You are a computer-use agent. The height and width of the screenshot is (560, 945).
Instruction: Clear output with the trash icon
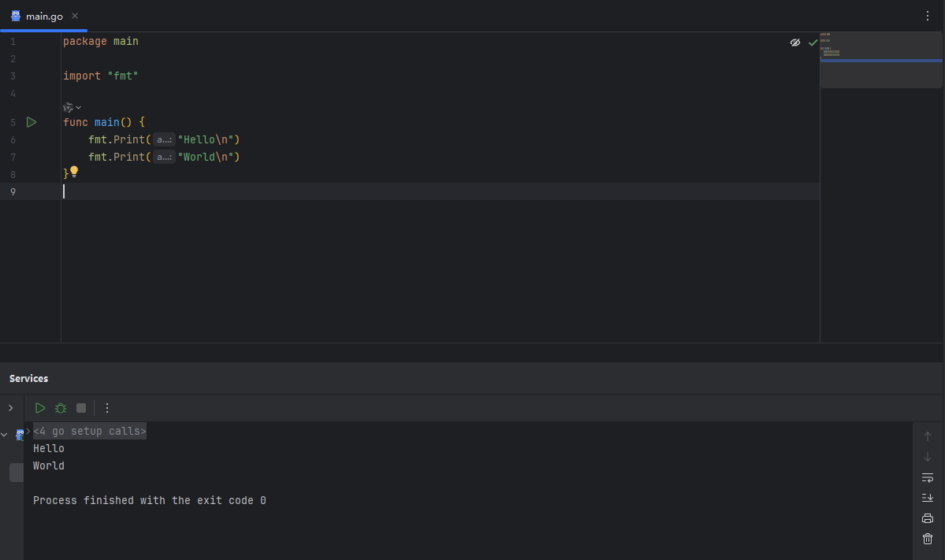pos(928,539)
